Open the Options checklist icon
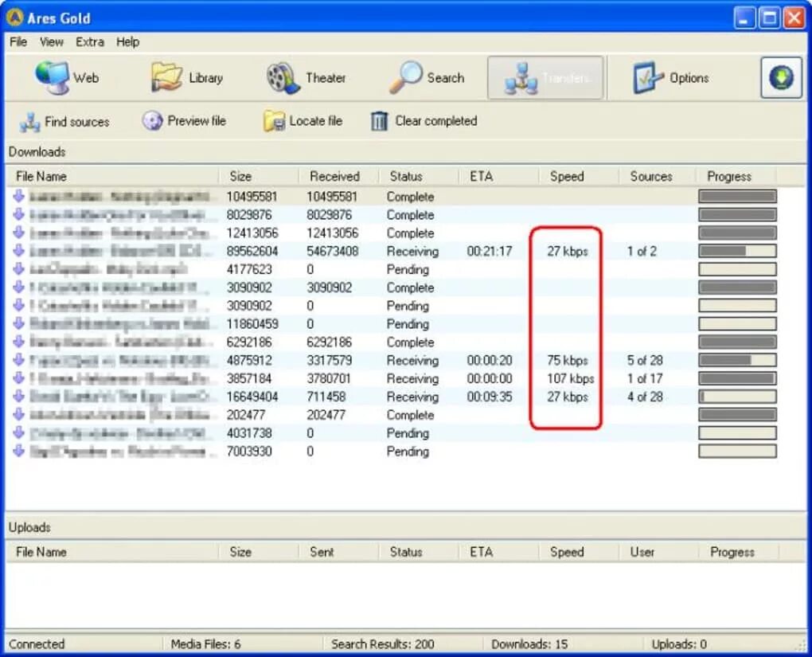The height and width of the screenshot is (657, 812). coord(647,78)
